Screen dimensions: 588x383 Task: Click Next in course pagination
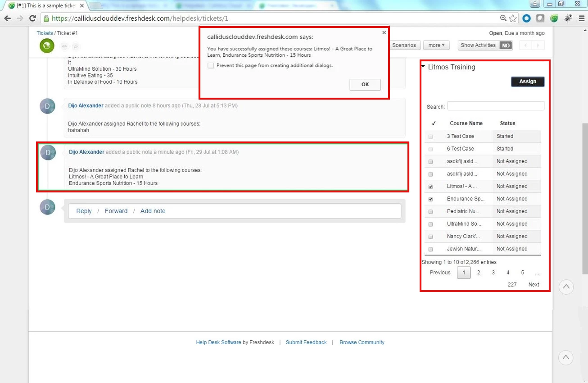click(x=534, y=285)
